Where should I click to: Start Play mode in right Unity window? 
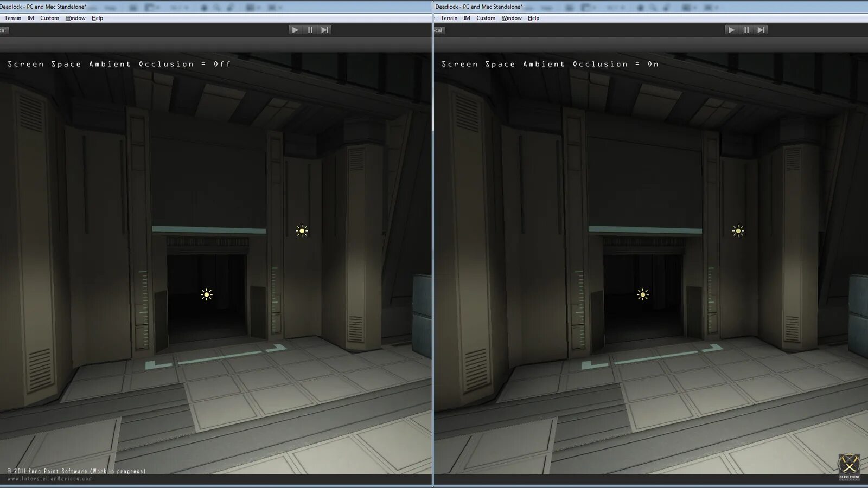[x=731, y=30]
